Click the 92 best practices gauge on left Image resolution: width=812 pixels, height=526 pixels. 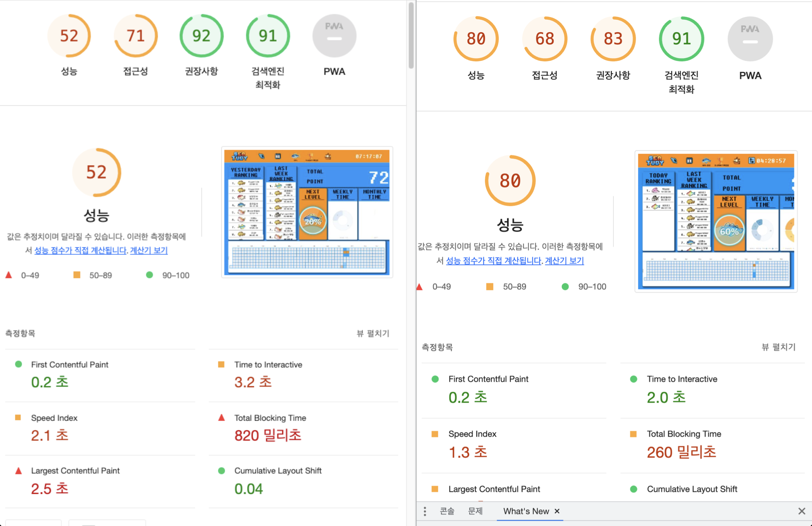point(202,36)
